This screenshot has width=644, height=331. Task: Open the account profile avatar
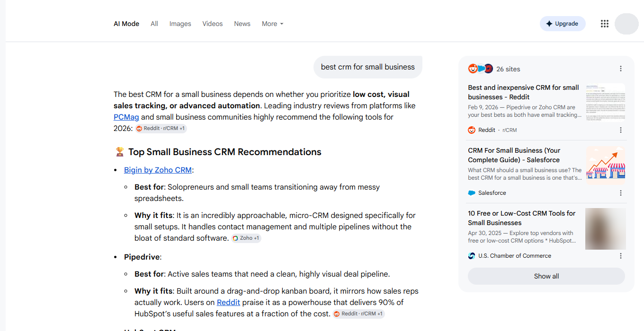tap(626, 24)
